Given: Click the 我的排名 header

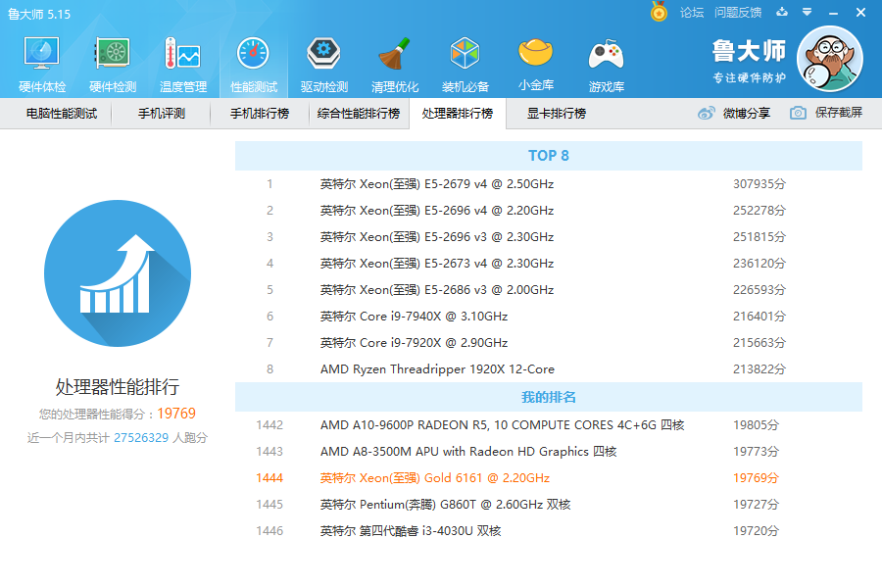Looking at the screenshot, I should pyautogui.click(x=549, y=397).
